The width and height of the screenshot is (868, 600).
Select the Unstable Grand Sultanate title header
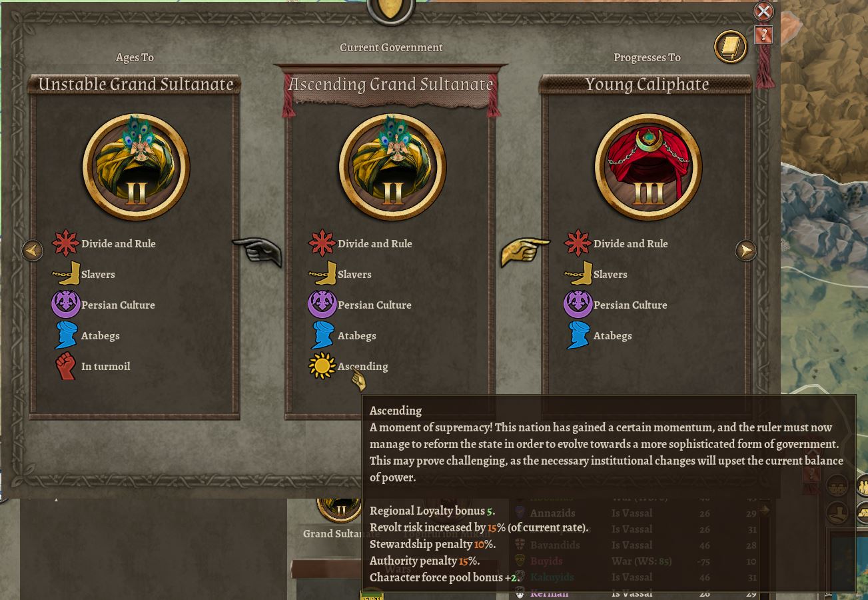pos(135,84)
